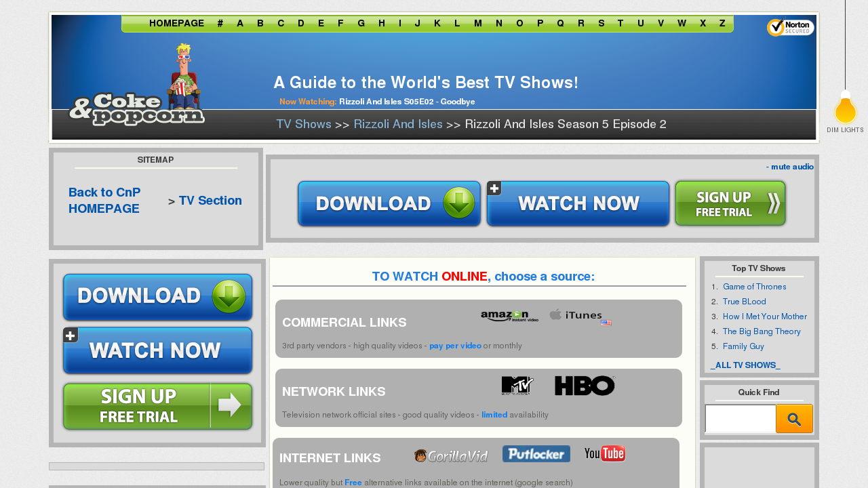This screenshot has height=488, width=868.
Task: Select the GorillaVid source logo
Action: 451,456
